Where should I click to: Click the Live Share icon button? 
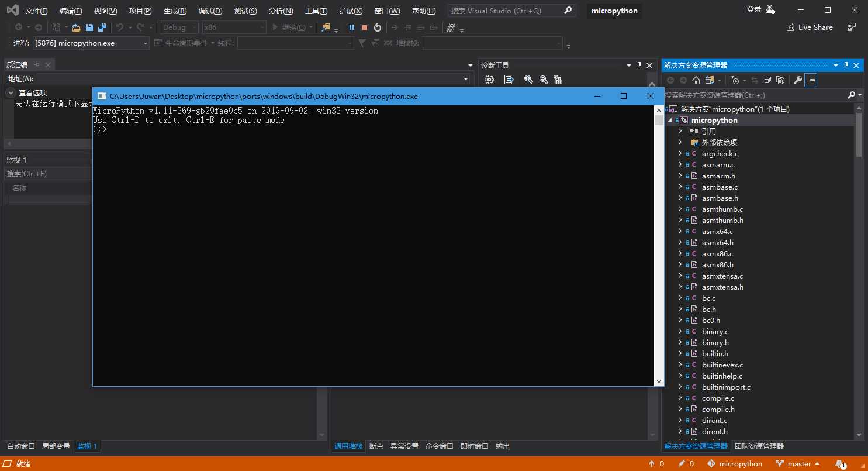791,27
